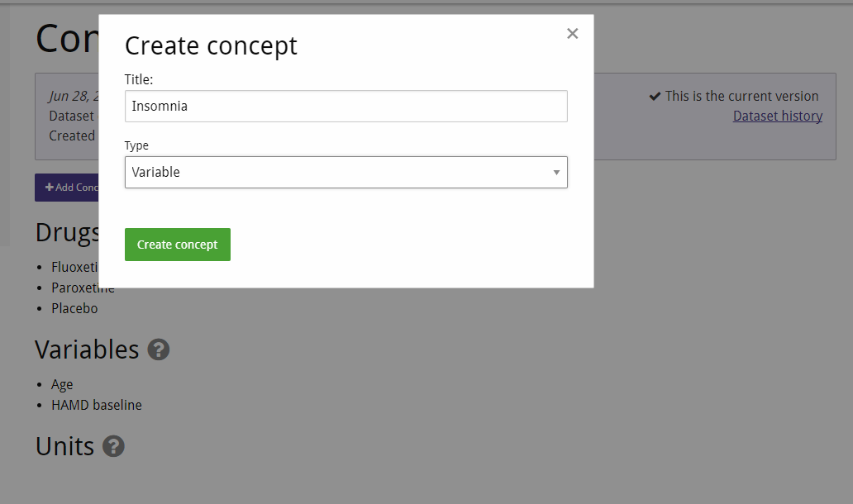Select the Age variable item
Viewport: 853px width, 504px height.
[x=62, y=384]
